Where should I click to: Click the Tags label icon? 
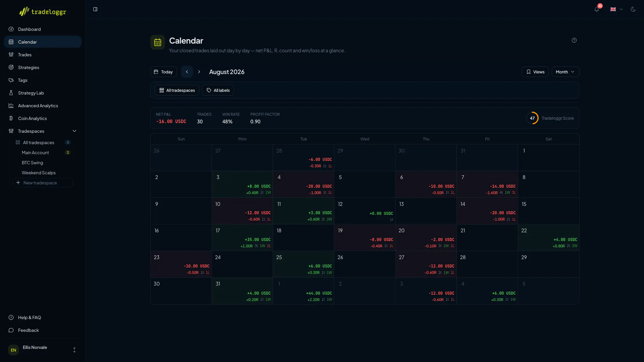(x=11, y=80)
